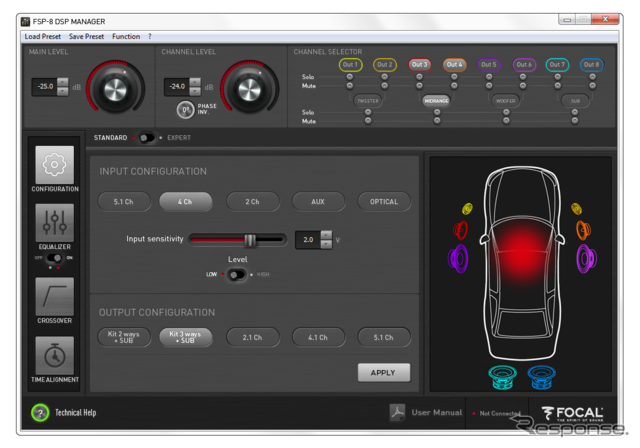Enable Solo for the Woofer group
This screenshot has width=640, height=448.
coord(506,112)
